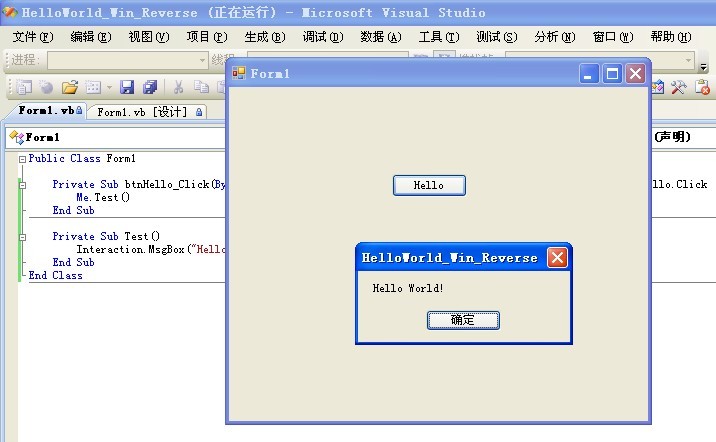Viewport: 716px width, 442px height.
Task: Click the clipboard with red X icon
Action: tap(702, 87)
